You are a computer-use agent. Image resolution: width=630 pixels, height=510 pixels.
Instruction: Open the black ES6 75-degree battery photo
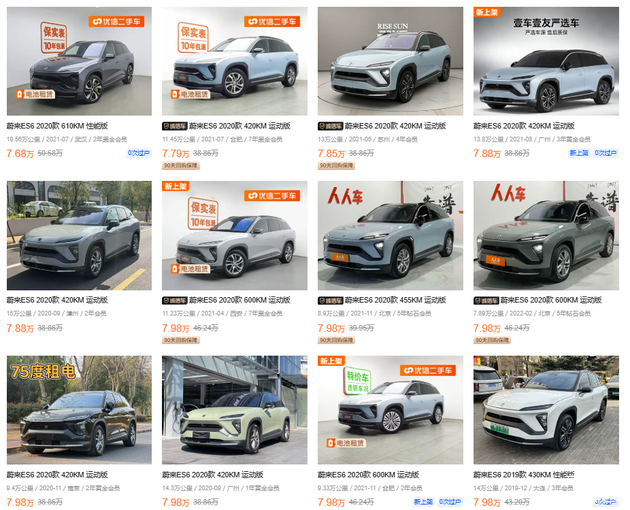coord(79,410)
